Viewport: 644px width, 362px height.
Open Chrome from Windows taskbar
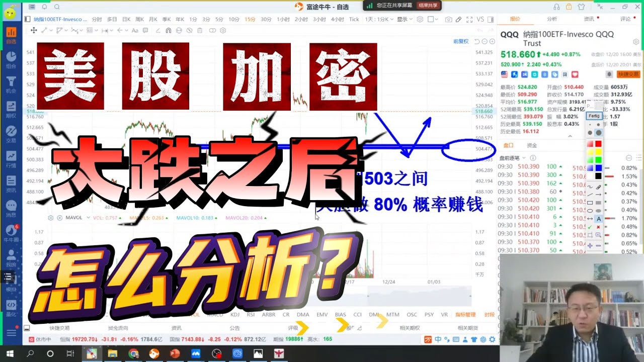[x=133, y=353]
